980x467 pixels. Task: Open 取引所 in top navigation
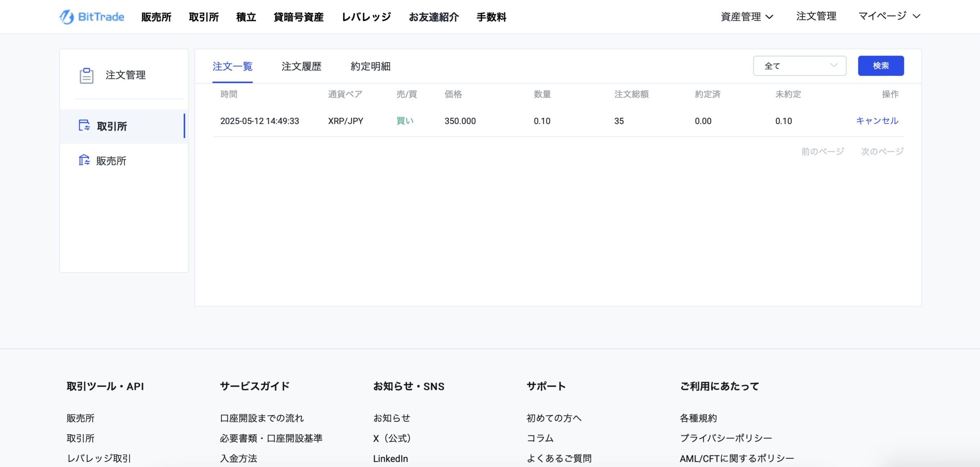click(204, 17)
